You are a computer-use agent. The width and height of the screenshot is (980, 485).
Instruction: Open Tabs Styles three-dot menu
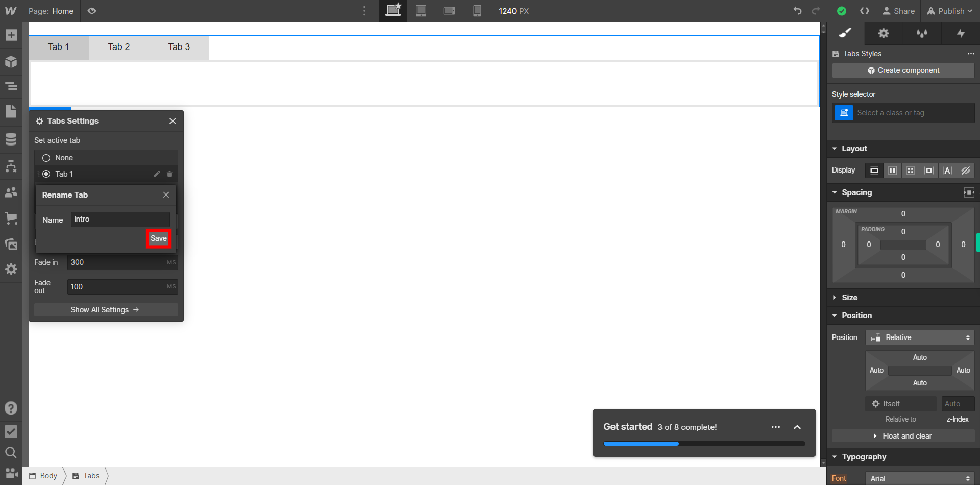970,54
